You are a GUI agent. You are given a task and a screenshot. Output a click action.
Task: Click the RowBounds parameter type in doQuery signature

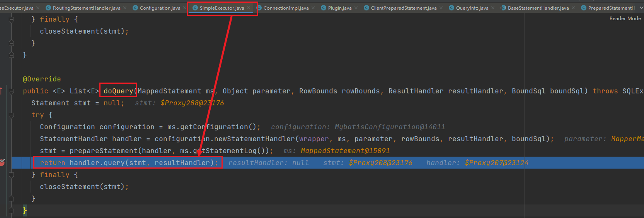click(x=318, y=91)
